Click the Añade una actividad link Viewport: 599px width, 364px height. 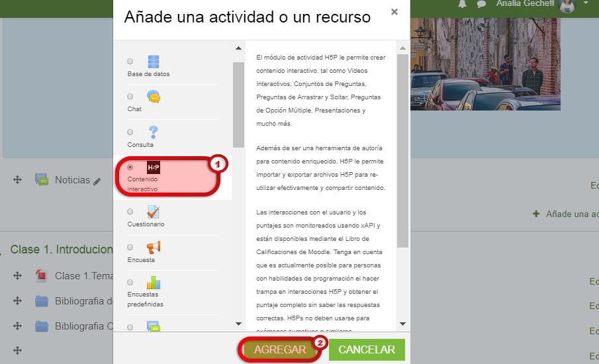point(573,214)
